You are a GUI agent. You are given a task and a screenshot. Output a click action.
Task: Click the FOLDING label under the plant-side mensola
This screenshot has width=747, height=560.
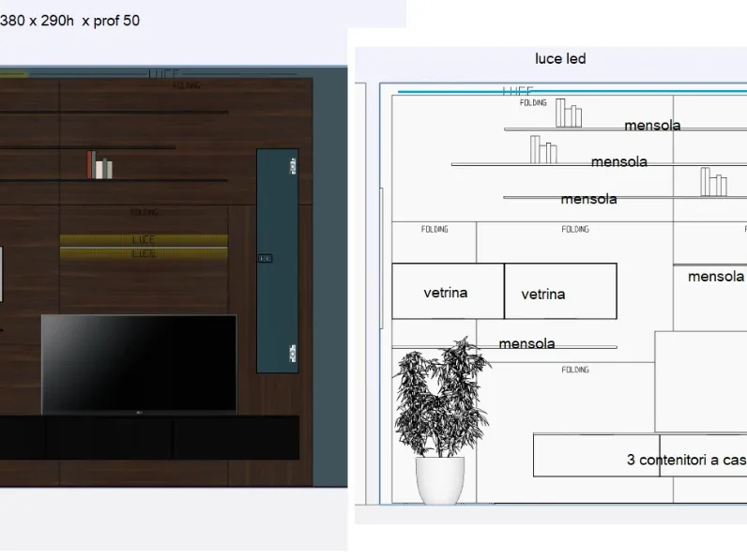point(575,370)
